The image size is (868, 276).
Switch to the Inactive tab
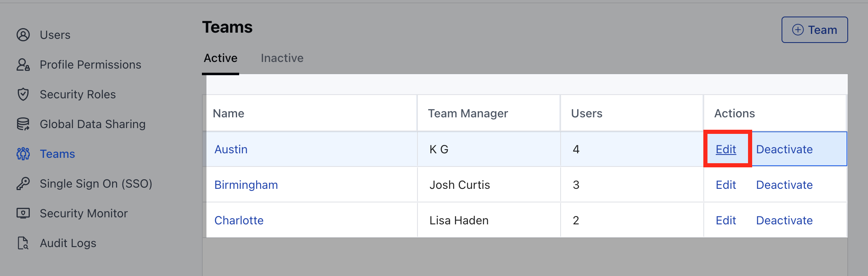(x=282, y=58)
